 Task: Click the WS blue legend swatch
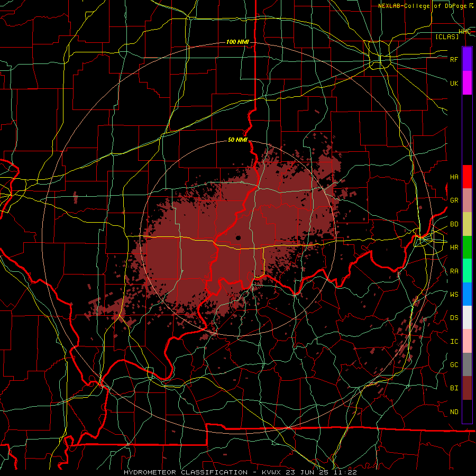coord(467,294)
